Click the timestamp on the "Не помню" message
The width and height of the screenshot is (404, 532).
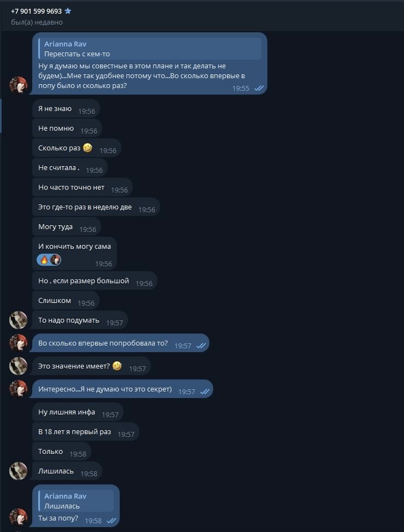tap(89, 131)
